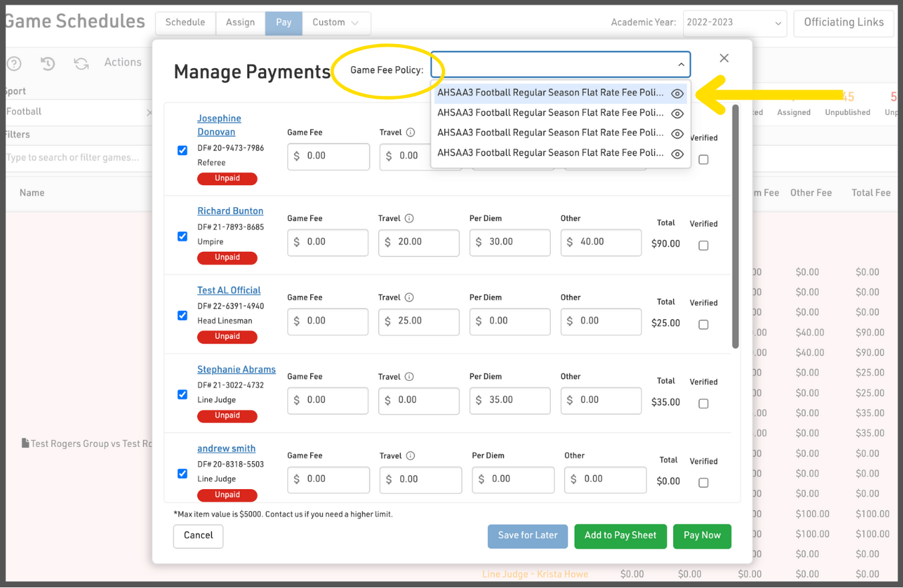Click the Pay Now button
The image size is (903, 588).
(702, 536)
